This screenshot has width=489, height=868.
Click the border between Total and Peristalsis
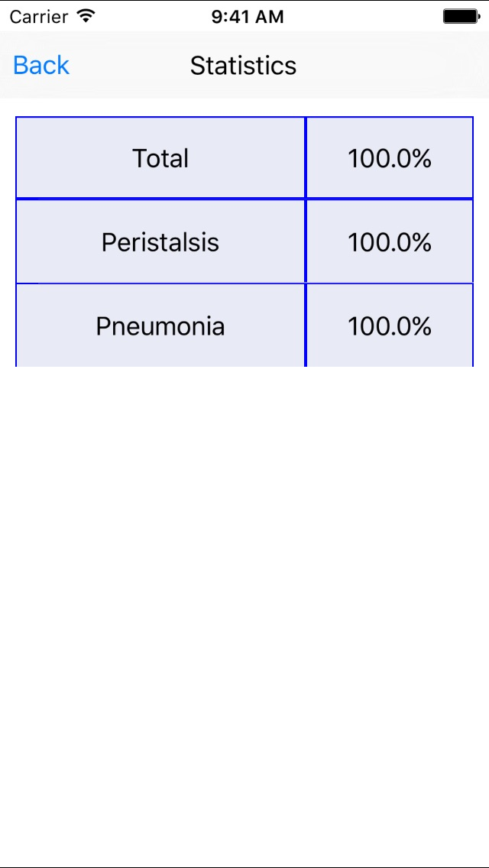(244, 199)
